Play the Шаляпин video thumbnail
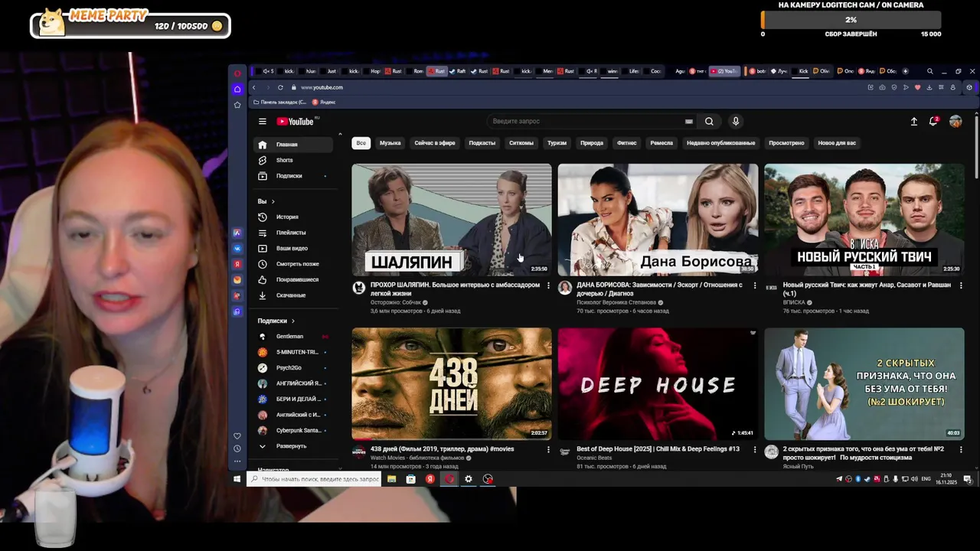 tap(452, 220)
